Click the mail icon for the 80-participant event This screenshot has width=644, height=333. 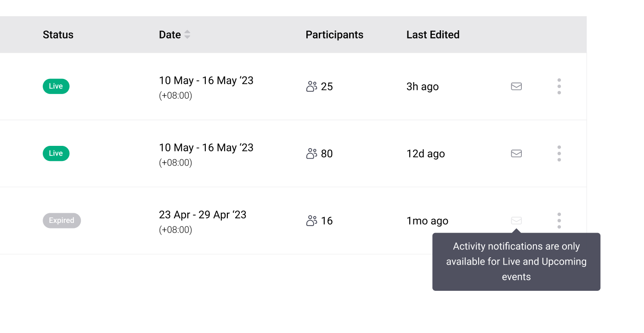[x=516, y=153]
